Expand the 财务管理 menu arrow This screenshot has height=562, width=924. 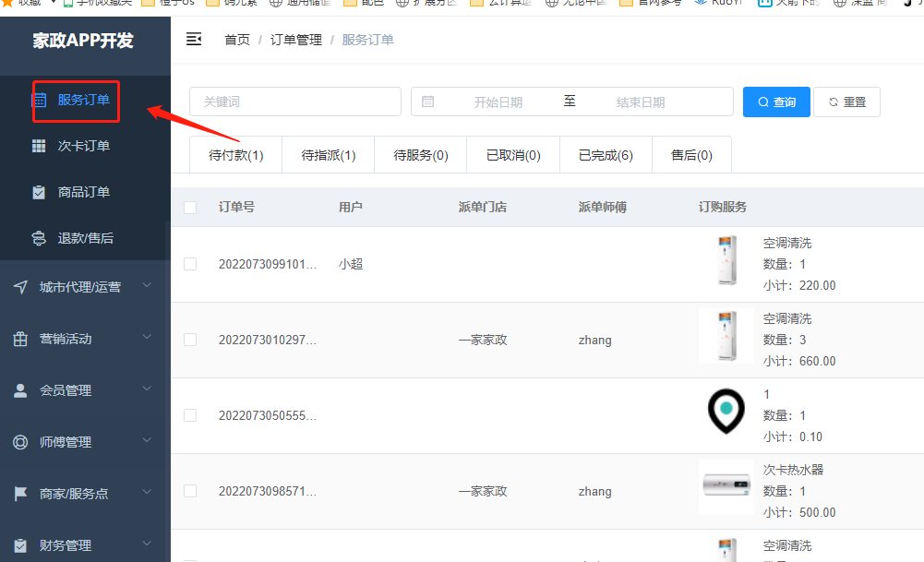(x=148, y=544)
